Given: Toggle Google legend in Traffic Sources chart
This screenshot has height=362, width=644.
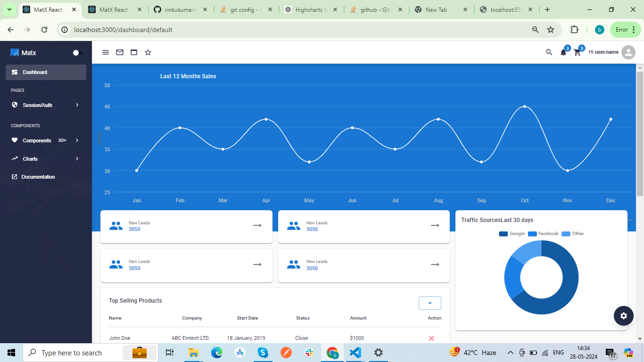Looking at the screenshot, I should (512, 234).
